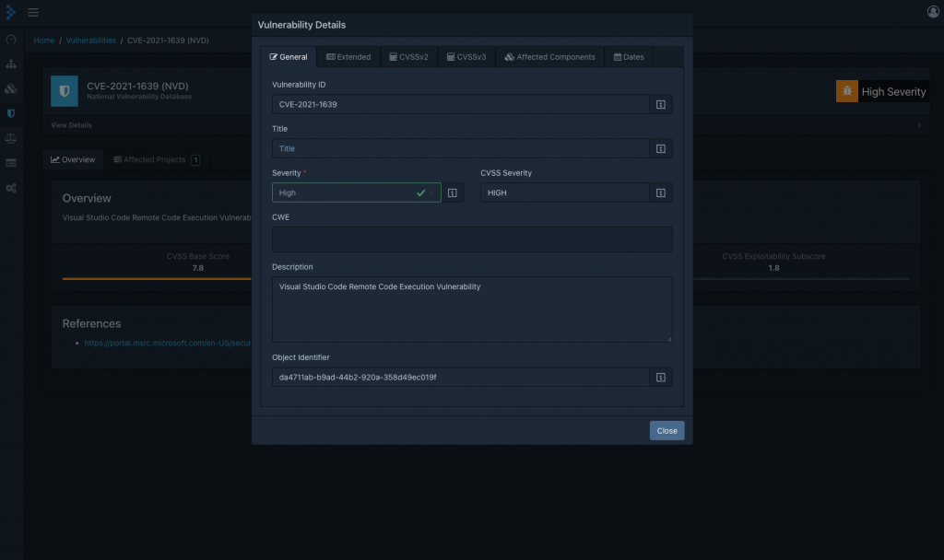The image size is (944, 560).
Task: Click the orange bug severity icon
Action: (x=846, y=91)
